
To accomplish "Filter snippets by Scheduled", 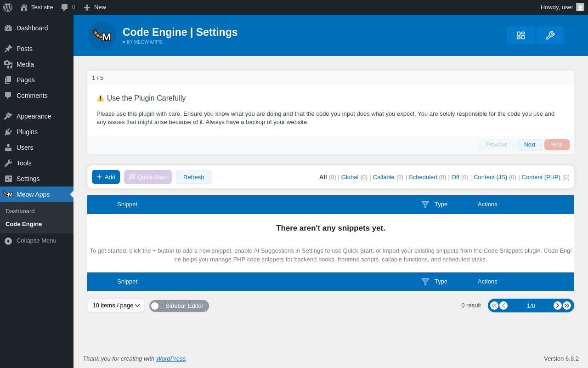I will coord(423,177).
